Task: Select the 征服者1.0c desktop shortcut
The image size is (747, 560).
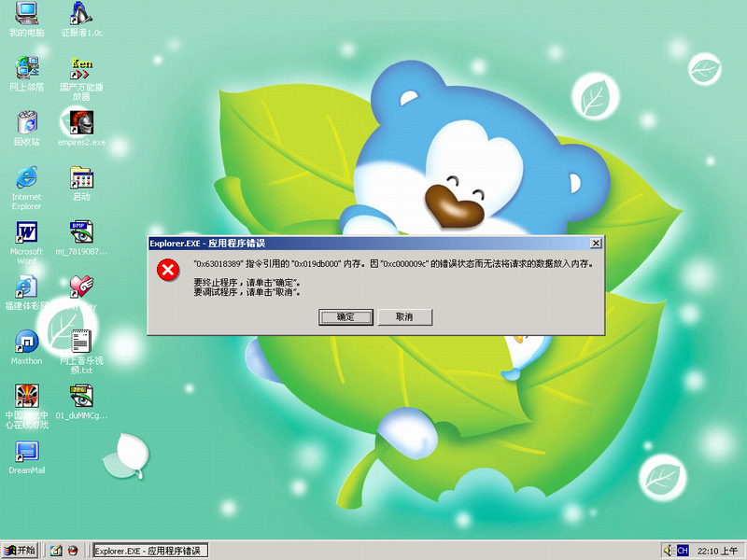Action: (81, 19)
